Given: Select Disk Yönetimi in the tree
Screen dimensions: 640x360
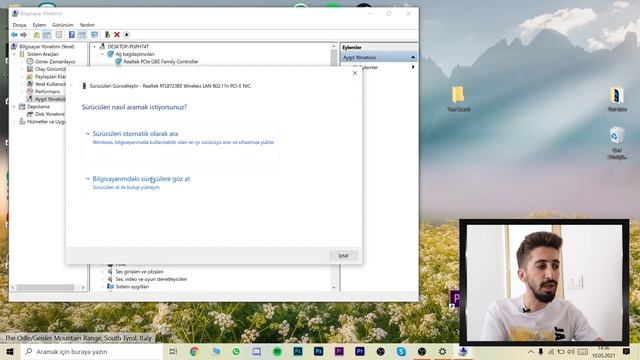Looking at the screenshot, I should pyautogui.click(x=46, y=114).
